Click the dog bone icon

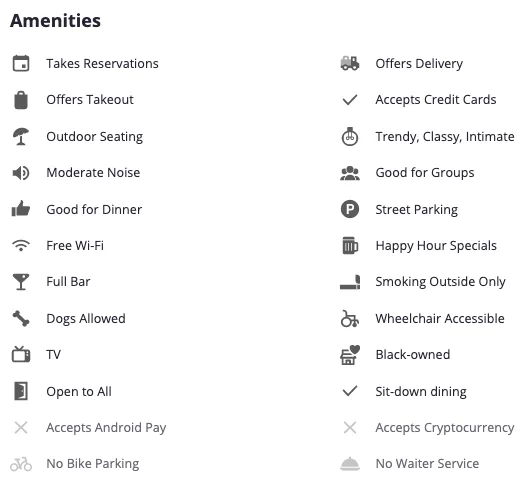21,318
